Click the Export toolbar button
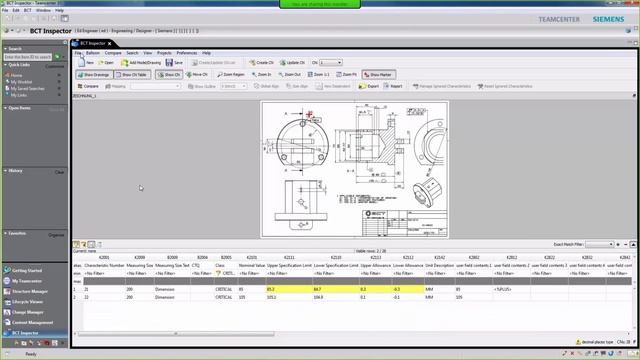Image resolution: width=640 pixels, height=360 pixels. (x=369, y=86)
